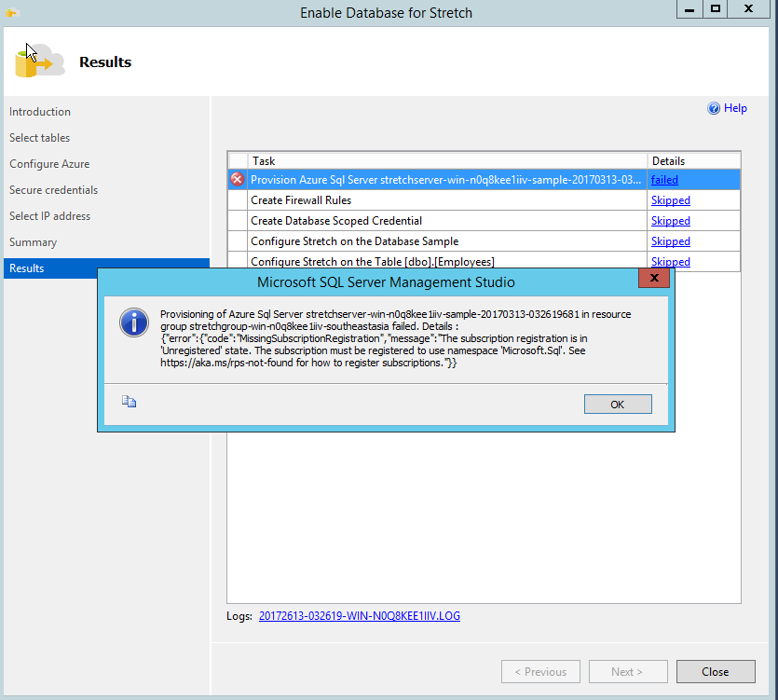Open Skipped link for Employees table row
Image resolution: width=778 pixels, height=700 pixels.
tap(670, 261)
